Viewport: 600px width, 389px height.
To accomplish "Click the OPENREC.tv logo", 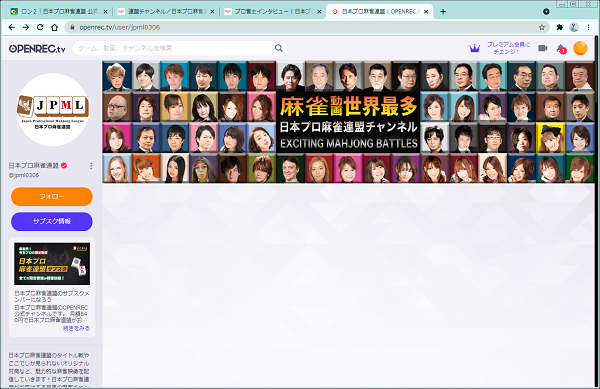I will (37, 49).
